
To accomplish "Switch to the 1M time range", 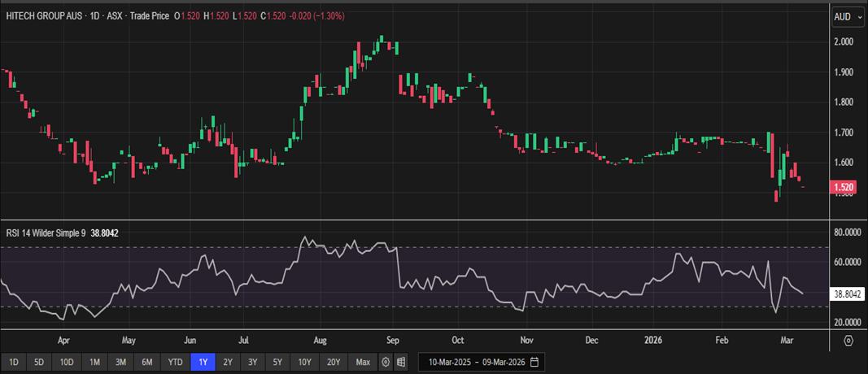I will coord(94,361).
